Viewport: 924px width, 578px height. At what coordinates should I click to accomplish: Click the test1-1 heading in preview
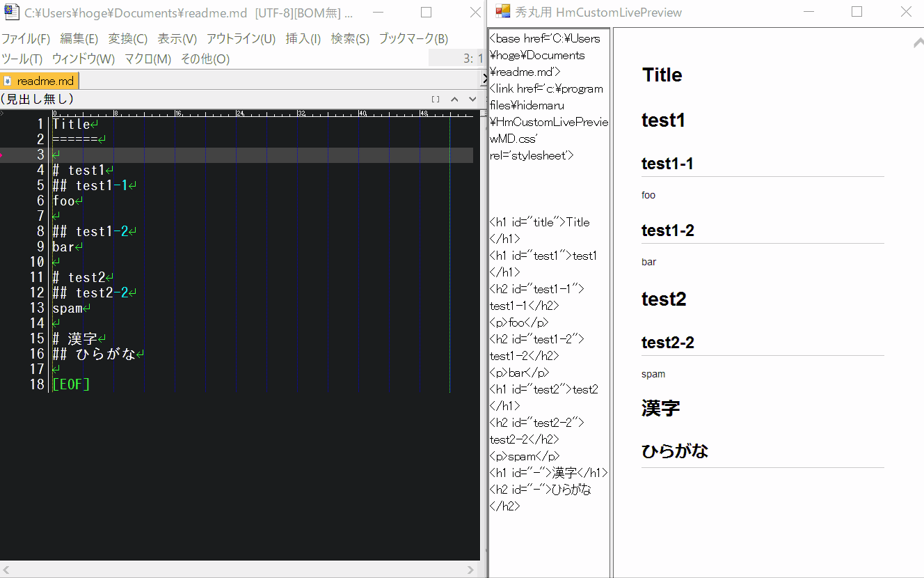coord(667,164)
